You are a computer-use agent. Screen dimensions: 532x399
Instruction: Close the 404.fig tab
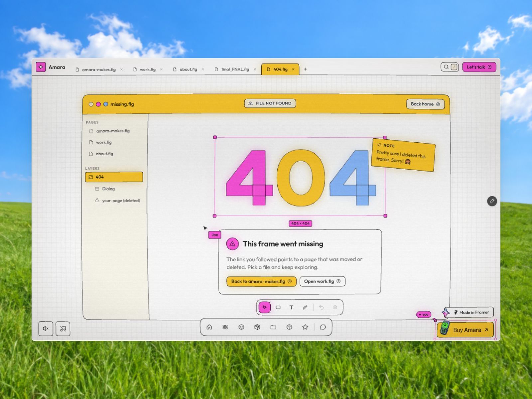[x=293, y=69]
